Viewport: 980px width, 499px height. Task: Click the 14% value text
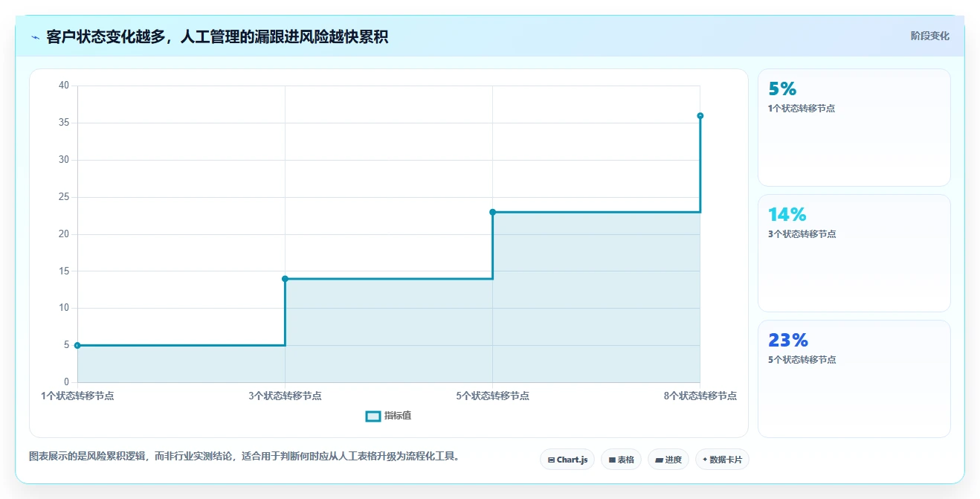coord(787,215)
